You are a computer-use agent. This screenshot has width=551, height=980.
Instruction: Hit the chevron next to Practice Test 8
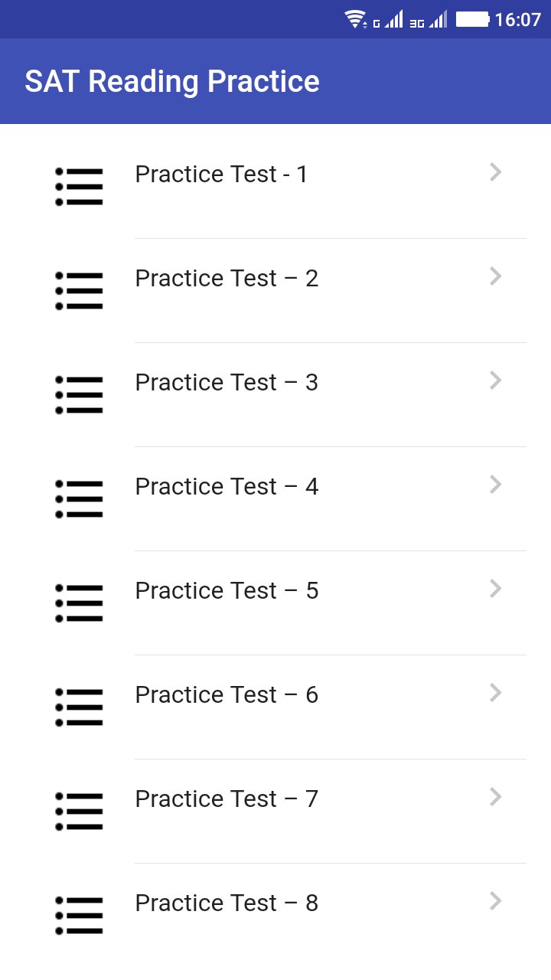pos(495,901)
